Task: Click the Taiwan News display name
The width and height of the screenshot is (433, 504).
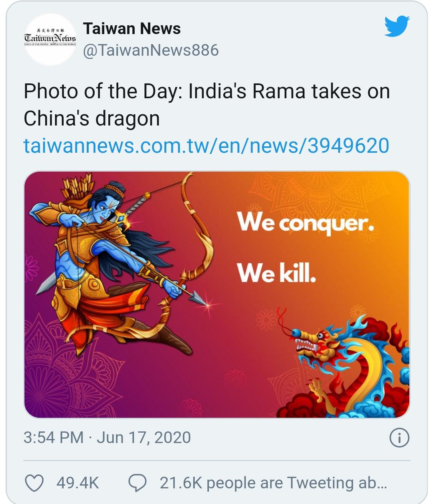Action: 132,28
